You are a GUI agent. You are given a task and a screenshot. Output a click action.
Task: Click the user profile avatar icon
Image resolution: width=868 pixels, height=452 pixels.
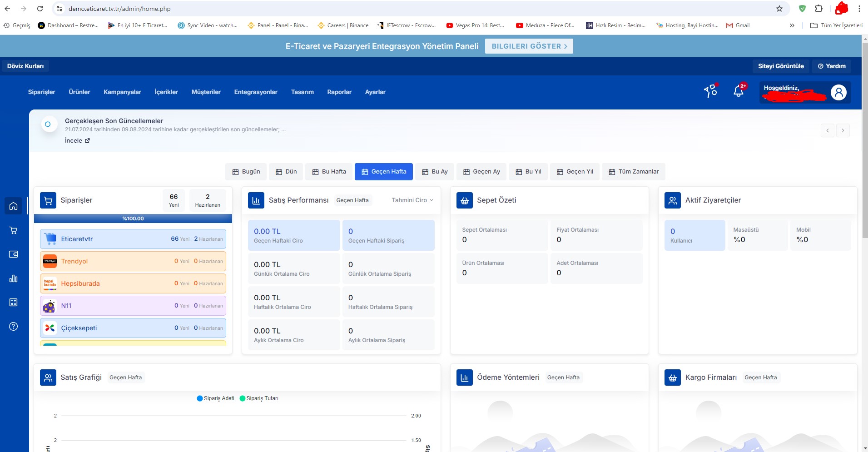point(838,93)
